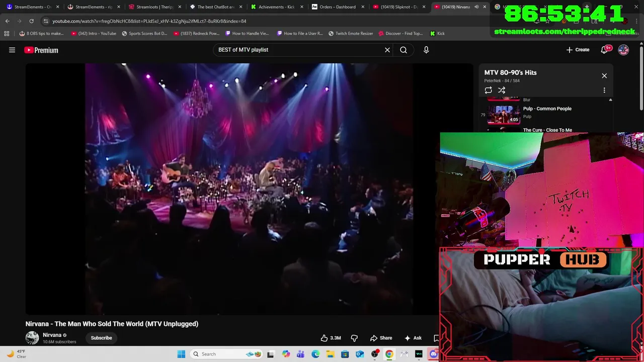Focus the browser address bar URL
Image resolution: width=644 pixels, height=362 pixels.
[149, 21]
